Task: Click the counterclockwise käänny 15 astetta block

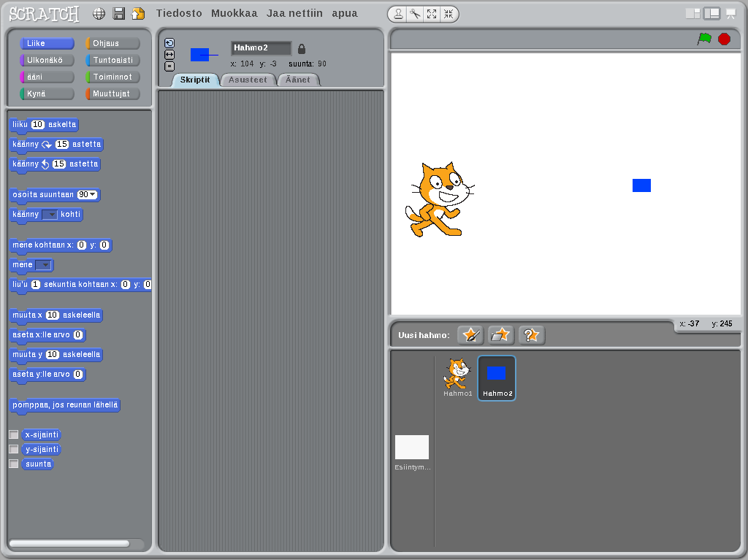Action: point(56,164)
